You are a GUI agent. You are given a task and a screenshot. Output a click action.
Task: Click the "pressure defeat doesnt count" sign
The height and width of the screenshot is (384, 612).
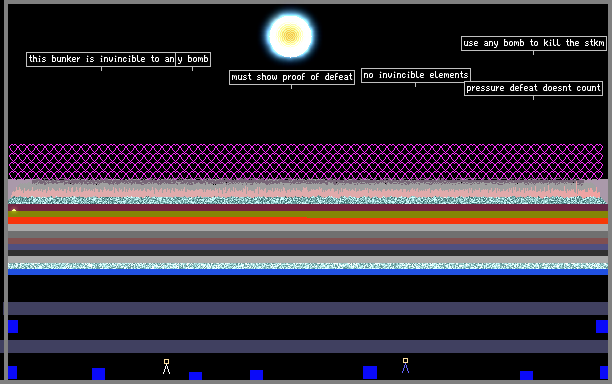tap(533, 88)
